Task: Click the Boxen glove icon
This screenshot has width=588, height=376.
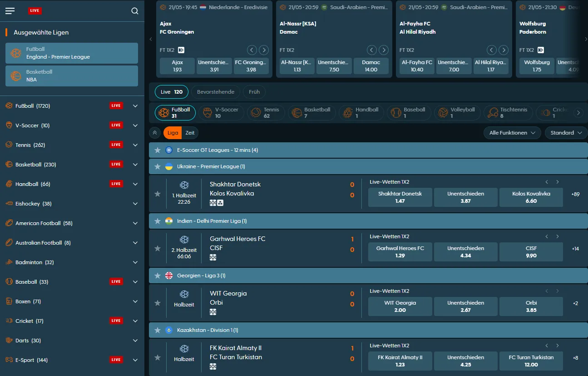Action: pos(9,301)
